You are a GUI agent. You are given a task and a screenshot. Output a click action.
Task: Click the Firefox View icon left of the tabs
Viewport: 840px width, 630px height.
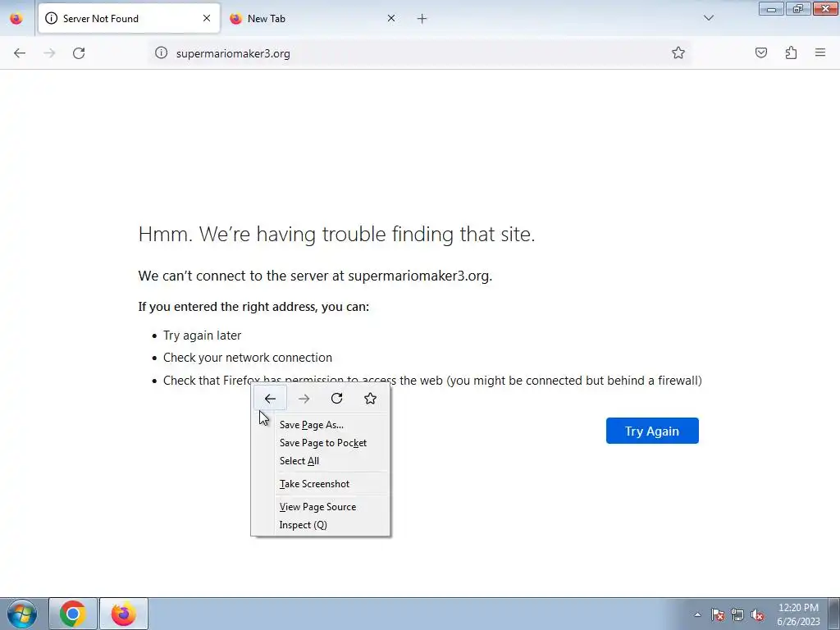click(16, 18)
